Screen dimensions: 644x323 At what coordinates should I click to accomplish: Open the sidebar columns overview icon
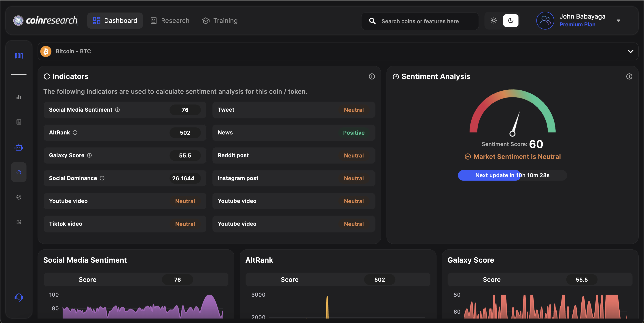(19, 55)
